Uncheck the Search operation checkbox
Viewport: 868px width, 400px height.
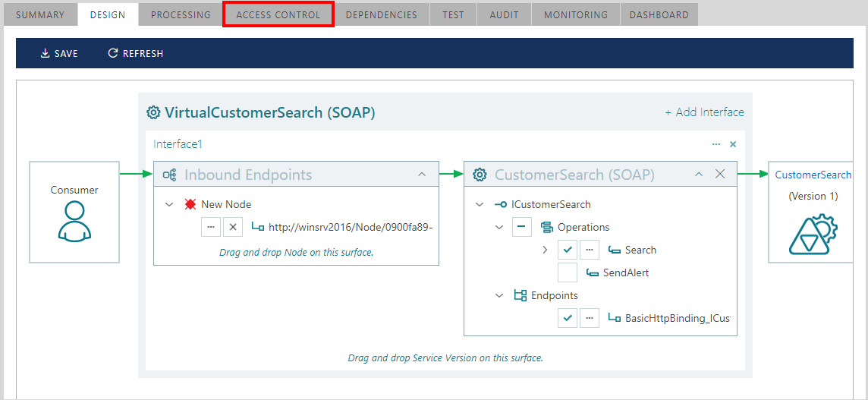(x=568, y=250)
